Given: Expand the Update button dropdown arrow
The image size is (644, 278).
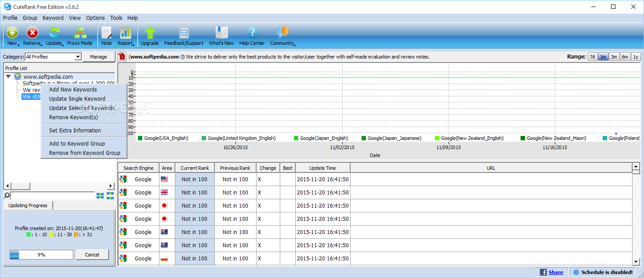Looking at the screenshot, I should pyautogui.click(x=63, y=44).
